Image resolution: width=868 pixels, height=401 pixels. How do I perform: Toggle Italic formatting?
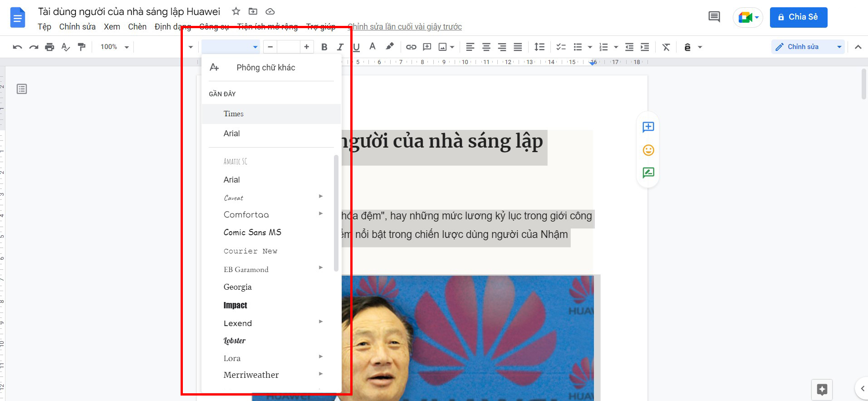(340, 47)
